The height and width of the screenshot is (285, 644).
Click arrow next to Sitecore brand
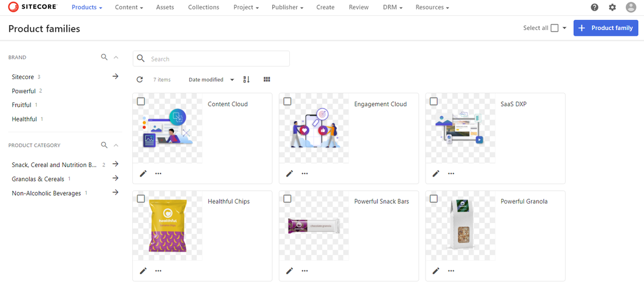pos(115,76)
